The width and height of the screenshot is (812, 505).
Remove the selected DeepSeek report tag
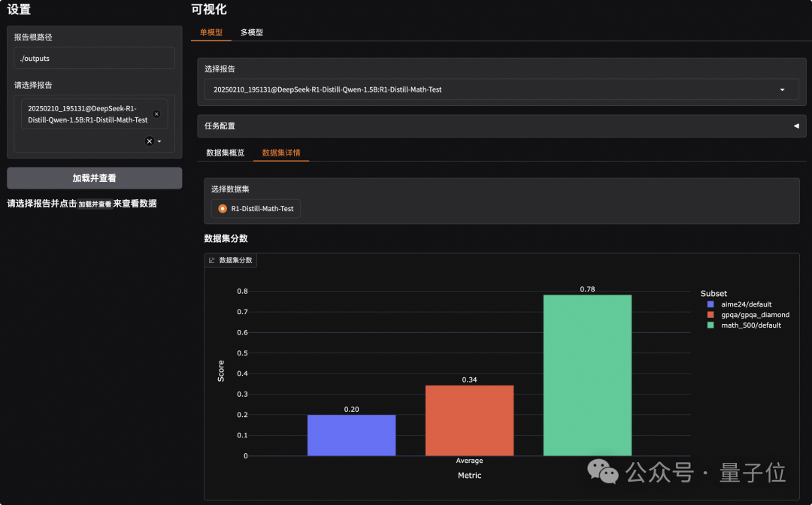click(156, 113)
